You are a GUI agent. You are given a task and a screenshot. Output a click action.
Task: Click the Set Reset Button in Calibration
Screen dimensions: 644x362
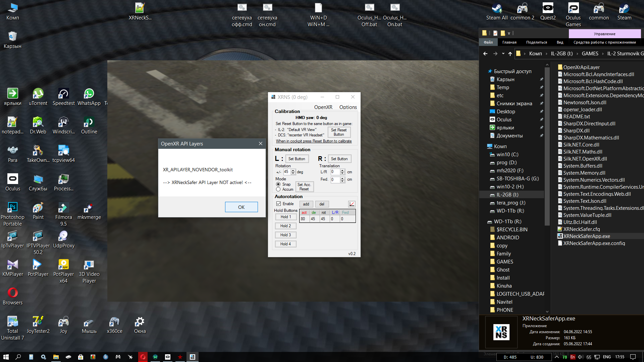(339, 132)
